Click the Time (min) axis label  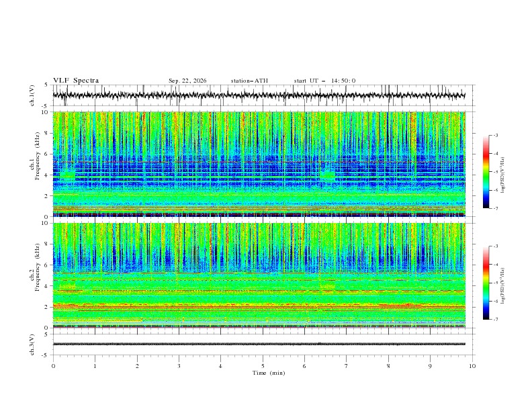[269, 373]
